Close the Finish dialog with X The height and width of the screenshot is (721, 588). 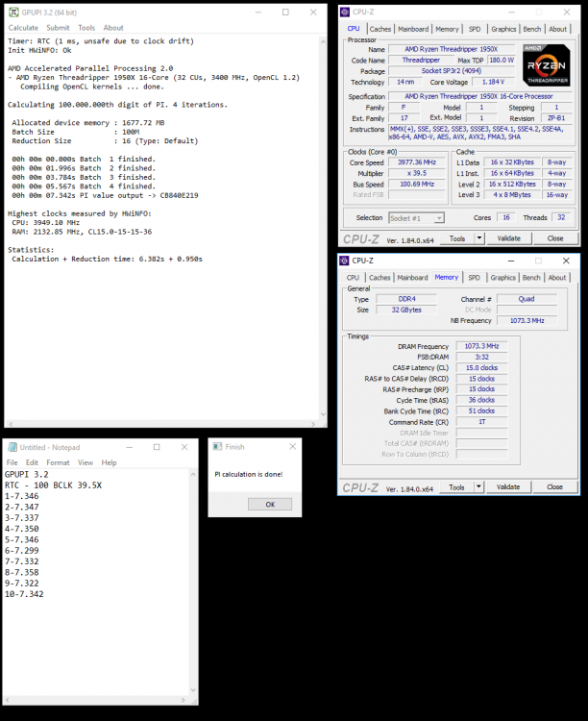point(293,446)
